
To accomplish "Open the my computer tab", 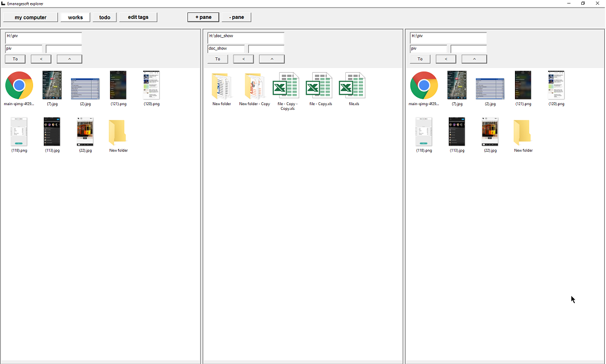I will (x=31, y=17).
